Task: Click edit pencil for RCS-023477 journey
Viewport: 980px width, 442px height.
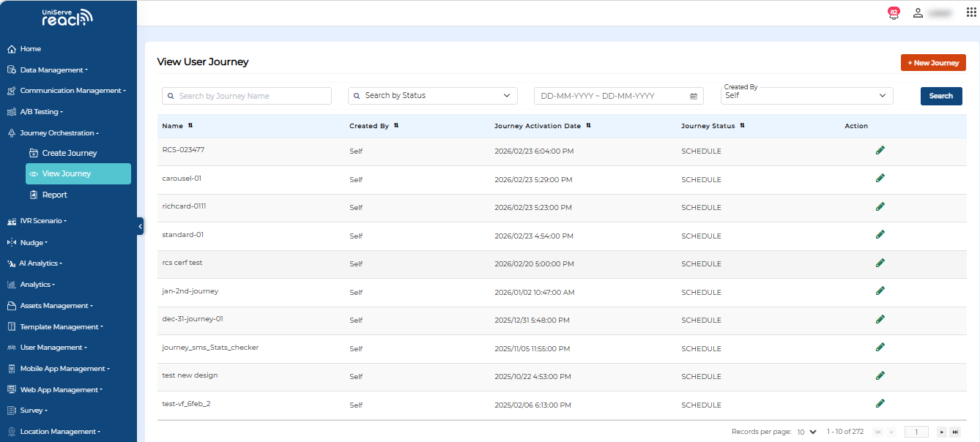Action: click(x=880, y=150)
